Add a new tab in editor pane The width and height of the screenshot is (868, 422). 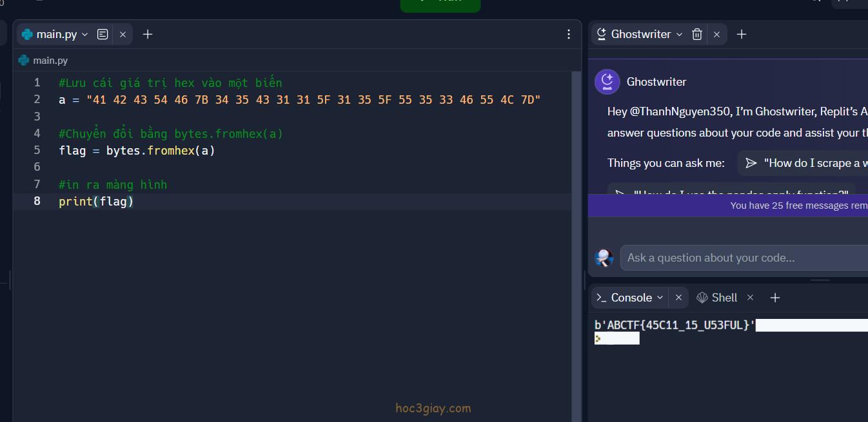click(148, 34)
